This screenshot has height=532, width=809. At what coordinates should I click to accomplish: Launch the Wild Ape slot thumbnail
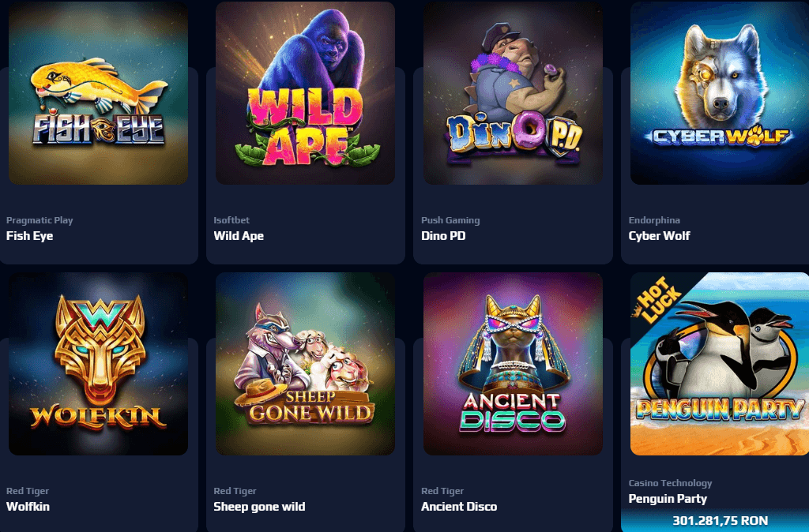coord(306,93)
